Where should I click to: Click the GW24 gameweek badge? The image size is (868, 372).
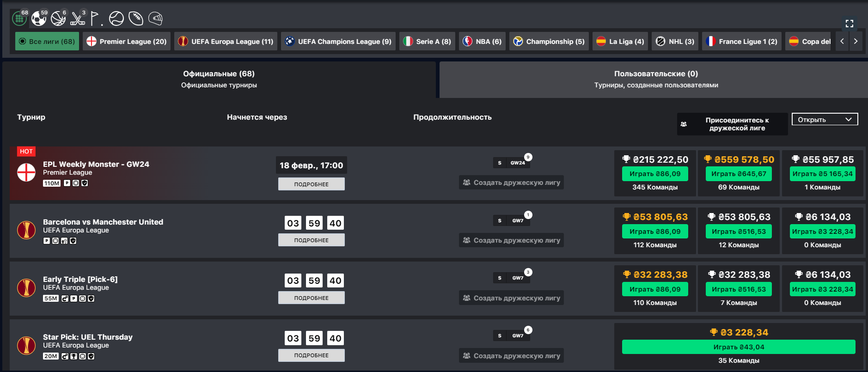tap(518, 163)
